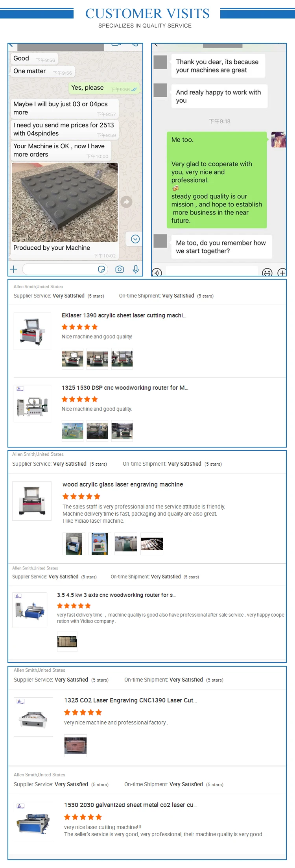View the crate photo under 1325 CO2 Laser review

click(x=76, y=746)
